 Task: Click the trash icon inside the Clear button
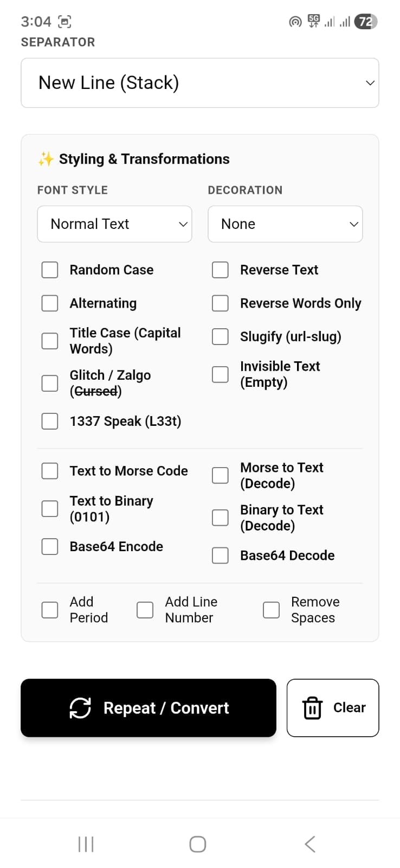pyautogui.click(x=312, y=707)
